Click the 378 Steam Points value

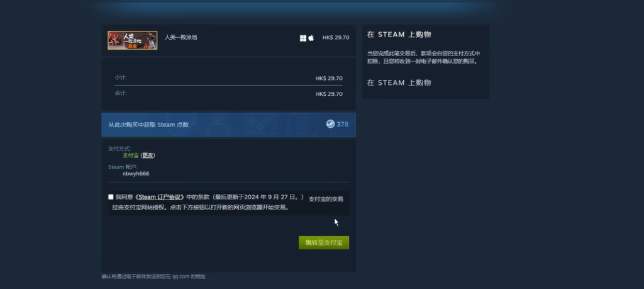coord(342,125)
